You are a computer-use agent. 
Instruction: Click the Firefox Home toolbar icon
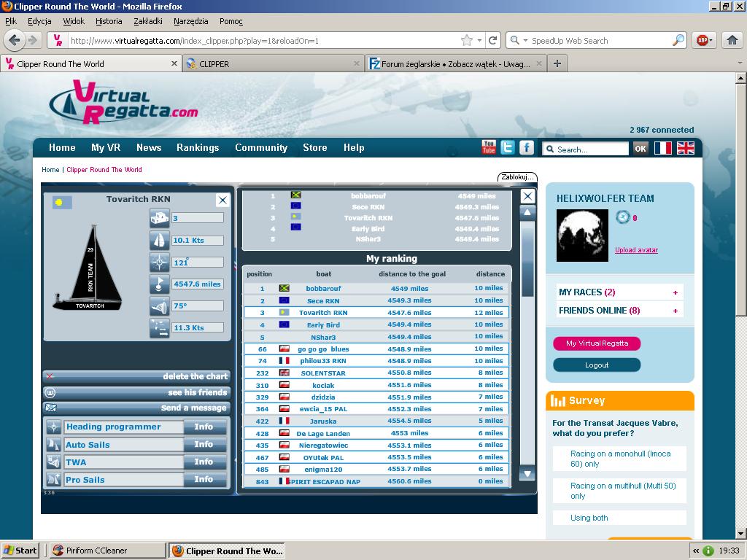pyautogui.click(x=732, y=41)
